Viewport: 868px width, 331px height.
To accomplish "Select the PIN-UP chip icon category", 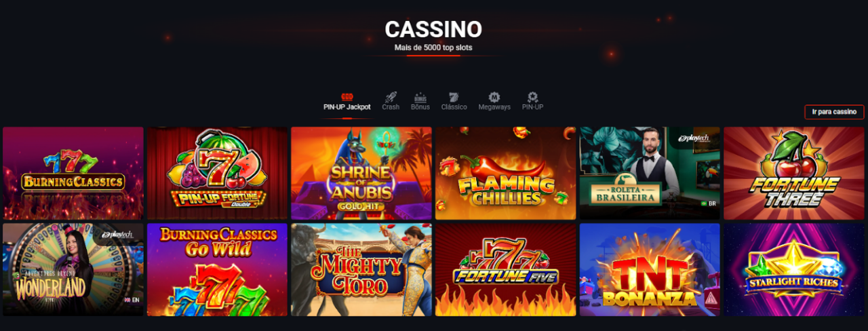I will pos(532,97).
